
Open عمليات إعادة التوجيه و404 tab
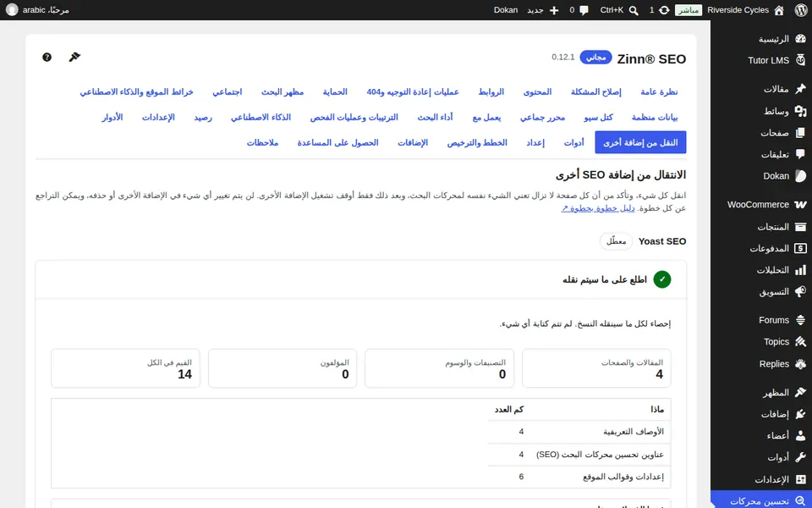[413, 92]
